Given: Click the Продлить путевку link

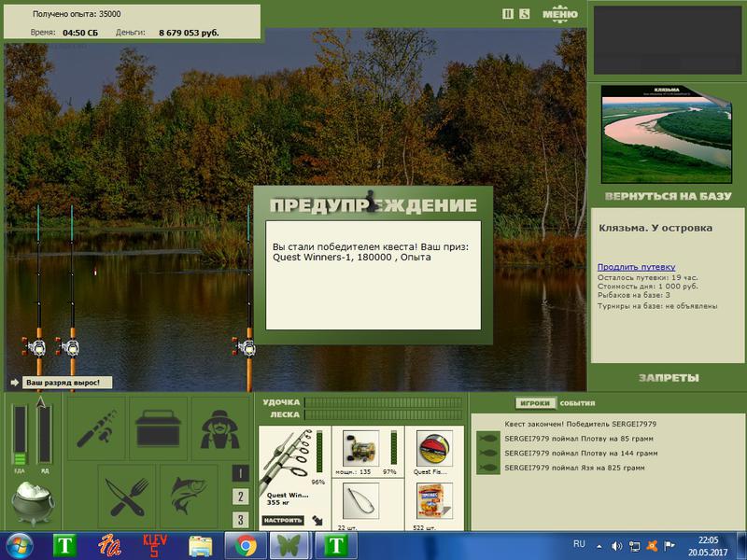Looking at the screenshot, I should (x=636, y=267).
